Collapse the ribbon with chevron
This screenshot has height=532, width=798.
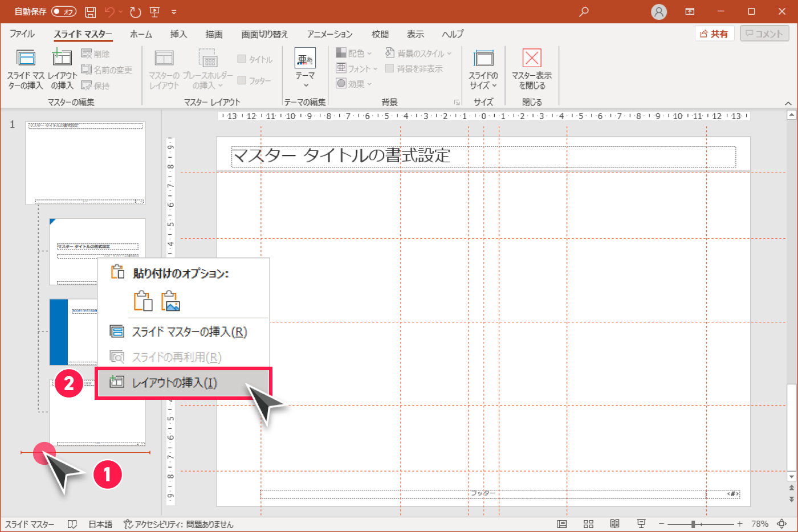pos(788,103)
